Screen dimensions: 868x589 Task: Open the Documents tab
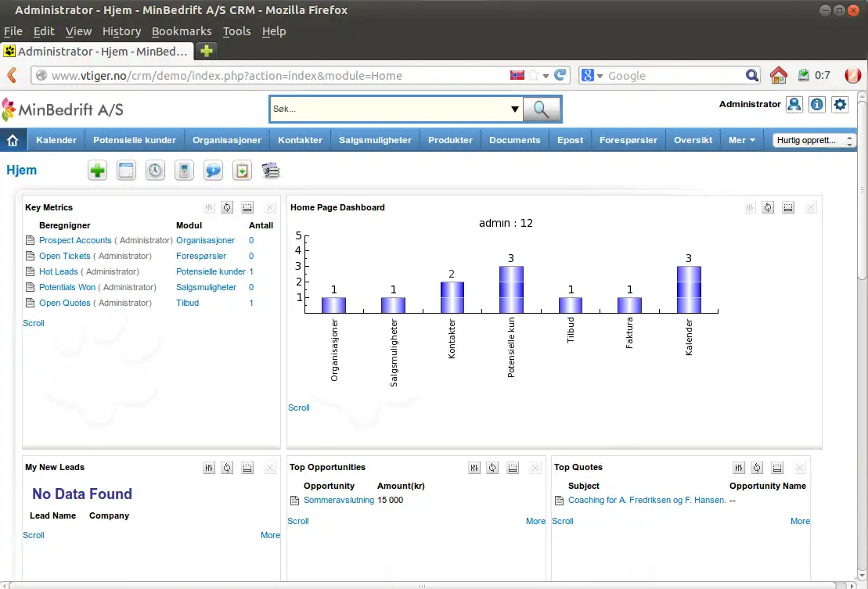[x=515, y=141]
